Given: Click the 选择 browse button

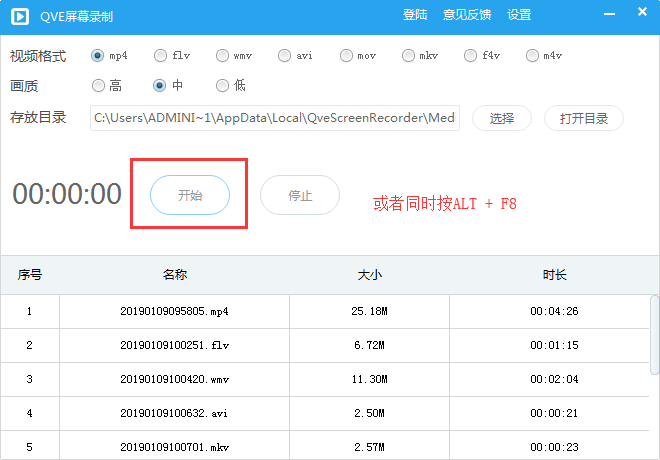Looking at the screenshot, I should (x=502, y=118).
